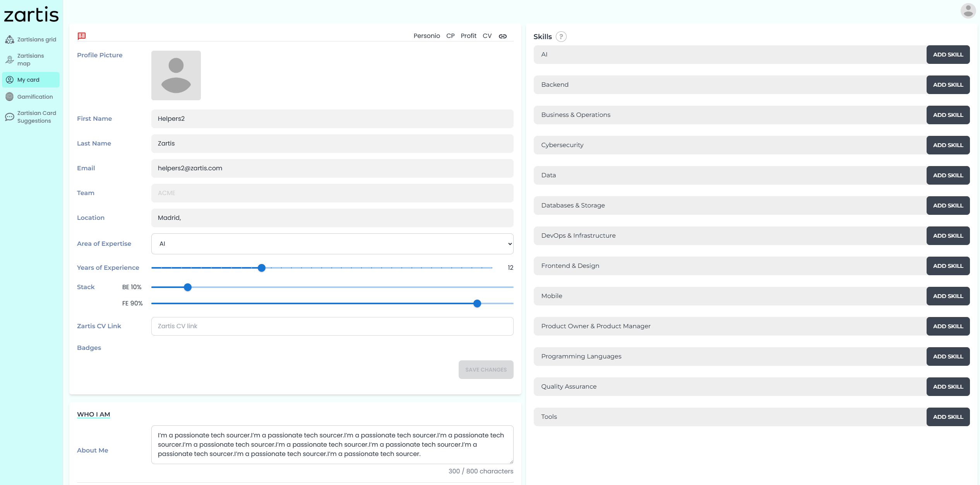Expand the Cybersecurity skills row

[730, 145]
